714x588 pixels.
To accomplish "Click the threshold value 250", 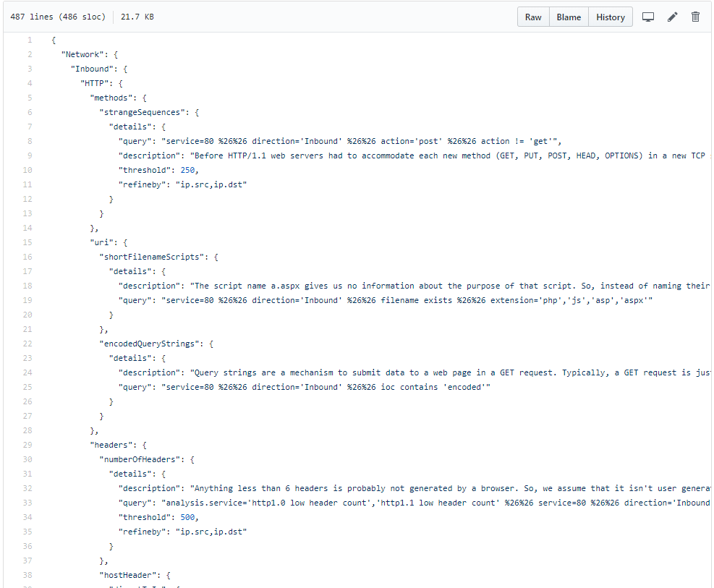I will [x=188, y=170].
